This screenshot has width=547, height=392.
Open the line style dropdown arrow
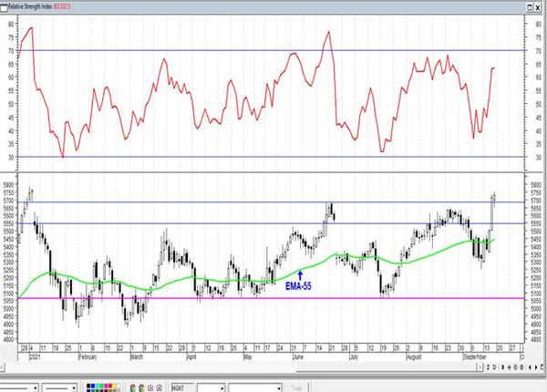point(36,388)
